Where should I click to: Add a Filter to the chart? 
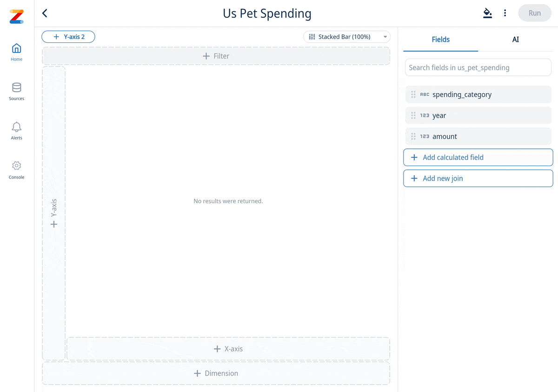click(x=216, y=55)
